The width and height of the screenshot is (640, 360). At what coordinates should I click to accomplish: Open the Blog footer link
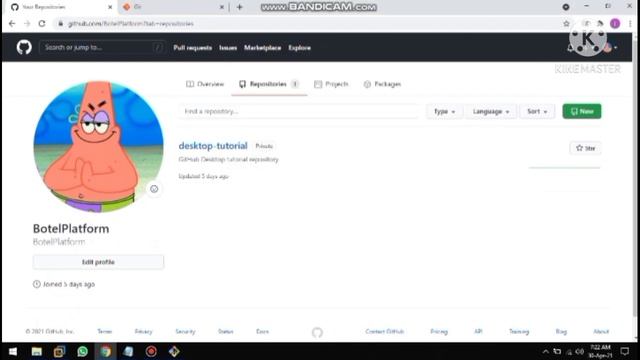[561, 331]
